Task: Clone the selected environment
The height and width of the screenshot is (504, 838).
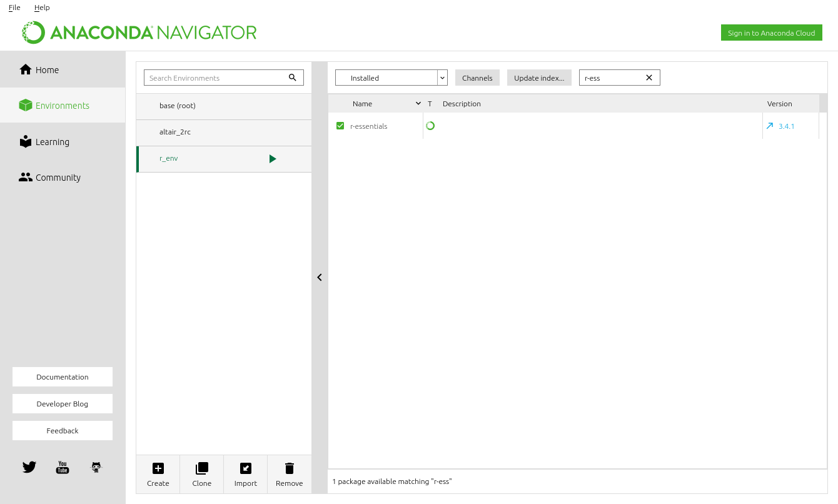Action: pos(202,475)
